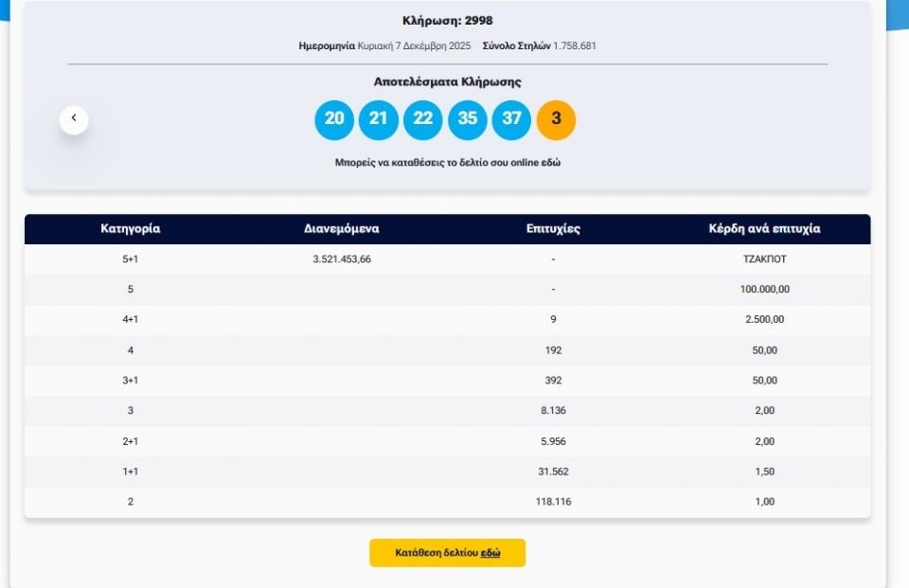The width and height of the screenshot is (909, 588).
Task: Click the 118.116 winners cell
Action: point(553,502)
